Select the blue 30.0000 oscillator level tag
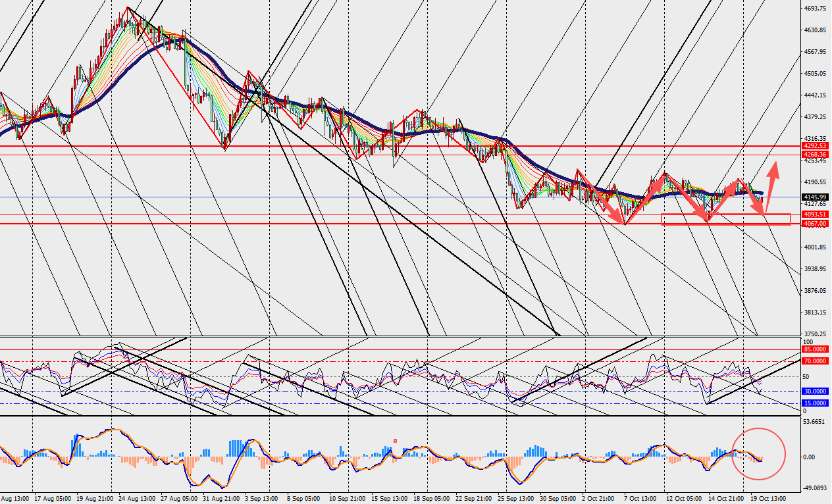The width and height of the screenshot is (832, 504). tap(816, 391)
